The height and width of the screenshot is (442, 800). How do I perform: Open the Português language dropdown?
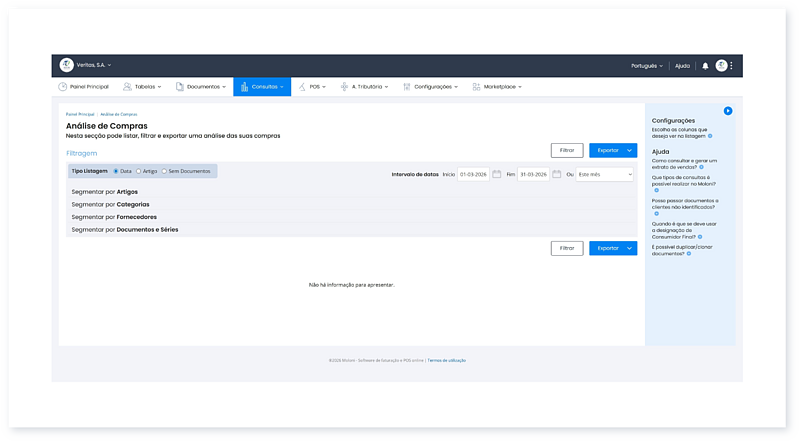pos(646,66)
